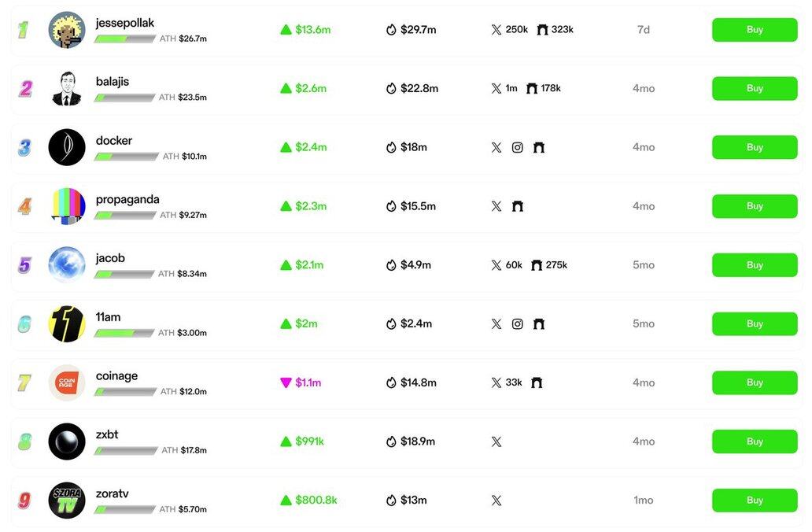Click docker's Instagram icon
The width and height of the screenshot is (812, 532).
point(517,147)
